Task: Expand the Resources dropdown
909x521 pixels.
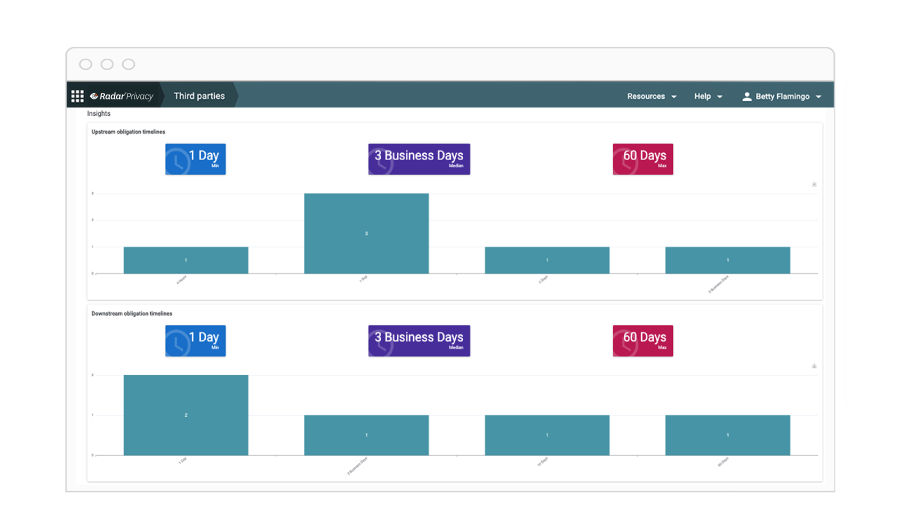Action: click(651, 97)
